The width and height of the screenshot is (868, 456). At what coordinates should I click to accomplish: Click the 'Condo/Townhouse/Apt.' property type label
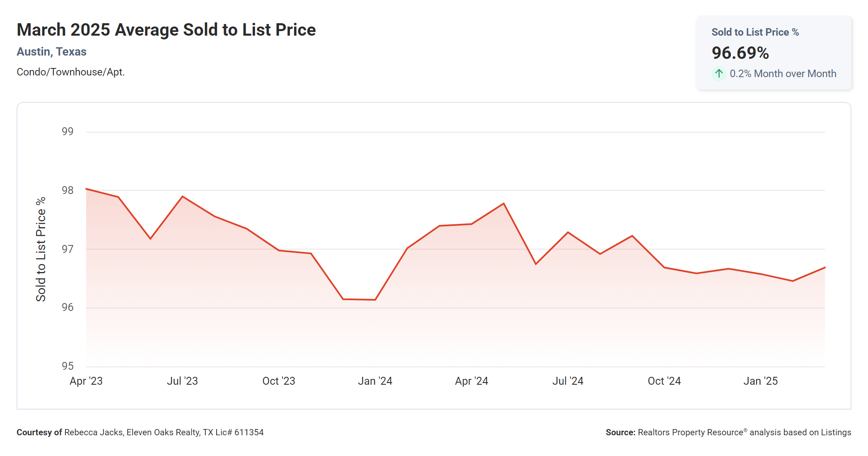70,72
